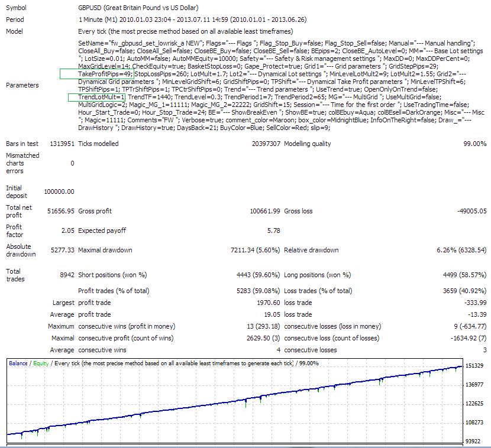Viewport: 491px width, 448px height.
Task: Click Largest profit trade value 1970.60
Action: tap(269, 303)
